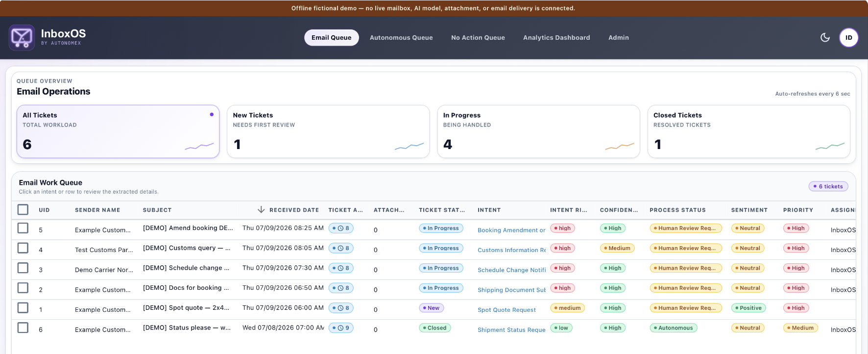Sort by Process Status column header
The image size is (868, 354).
tap(677, 210)
